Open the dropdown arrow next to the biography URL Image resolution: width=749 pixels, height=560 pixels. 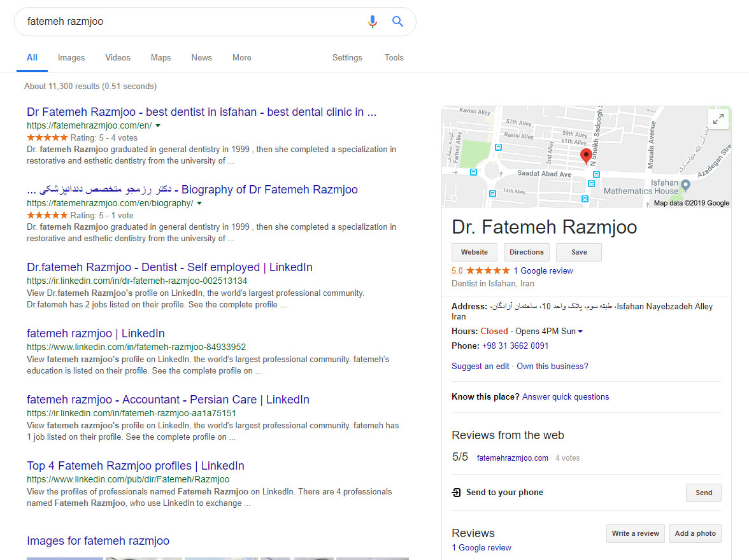[x=200, y=204]
